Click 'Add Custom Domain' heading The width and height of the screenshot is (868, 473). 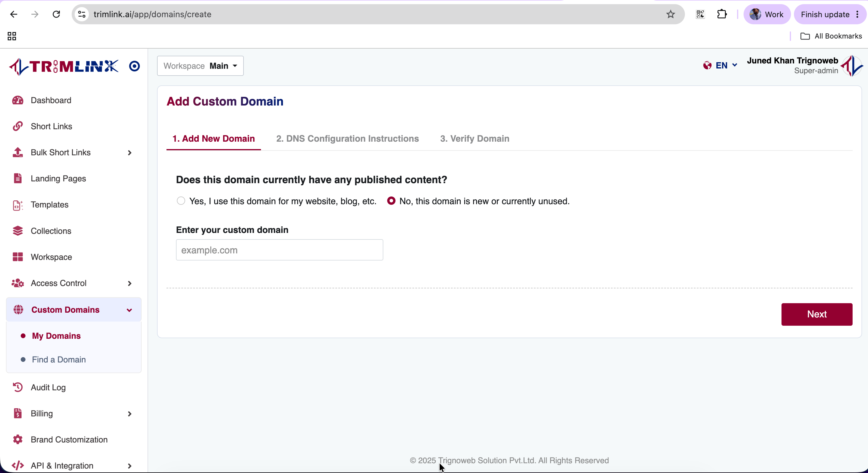(x=225, y=101)
